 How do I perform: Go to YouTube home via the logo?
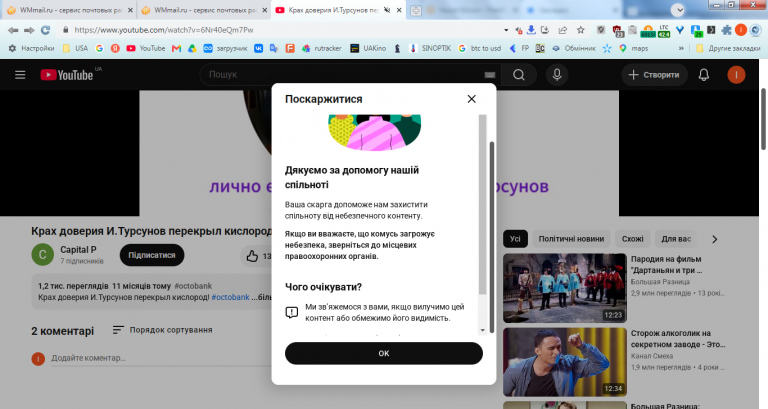pyautogui.click(x=67, y=75)
